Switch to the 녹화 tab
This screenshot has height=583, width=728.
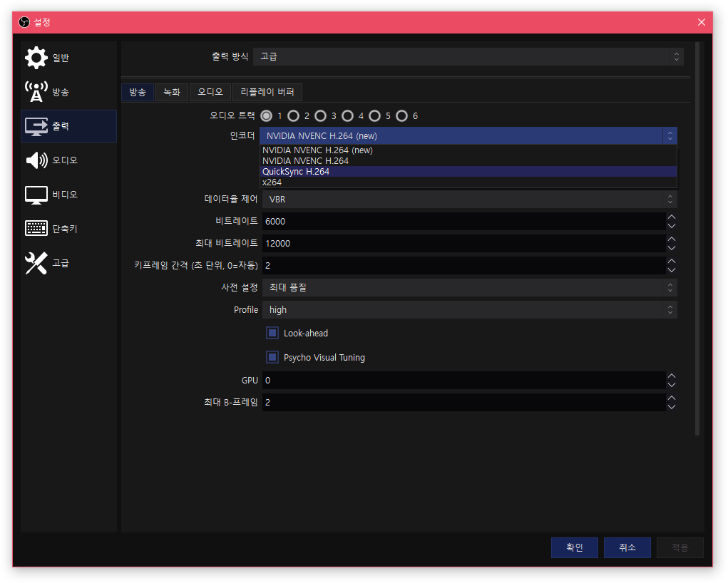tap(171, 92)
